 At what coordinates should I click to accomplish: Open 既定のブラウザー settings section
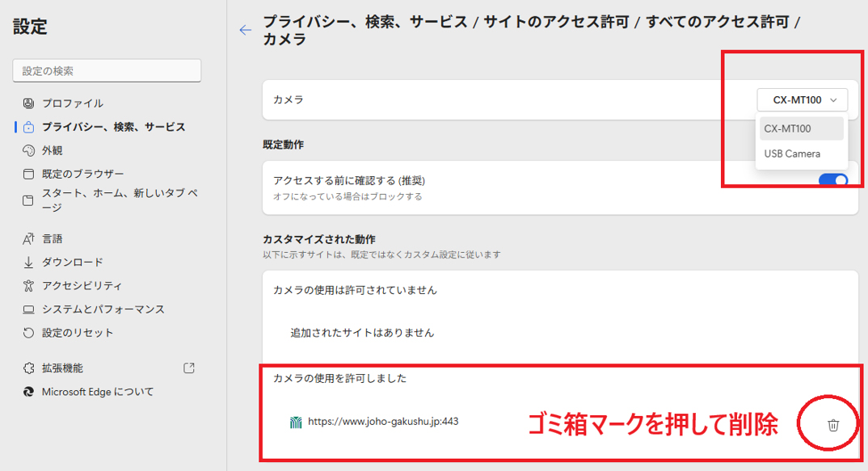point(83,174)
